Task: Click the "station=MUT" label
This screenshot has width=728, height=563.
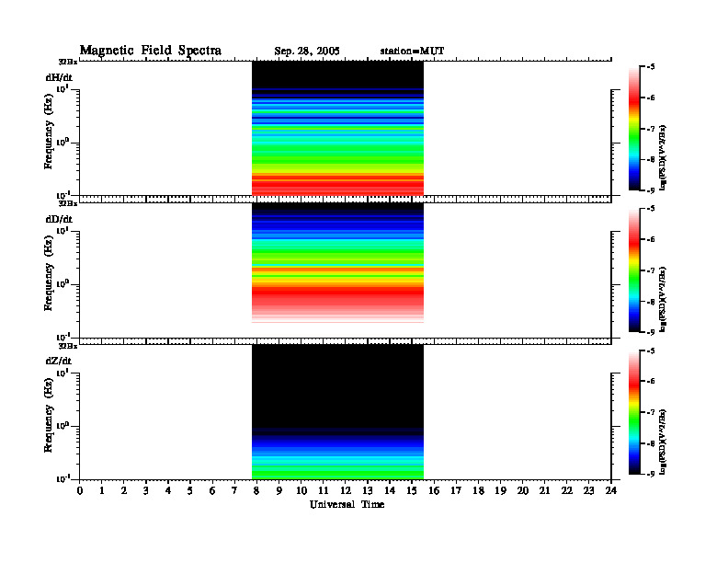Action: click(412, 51)
